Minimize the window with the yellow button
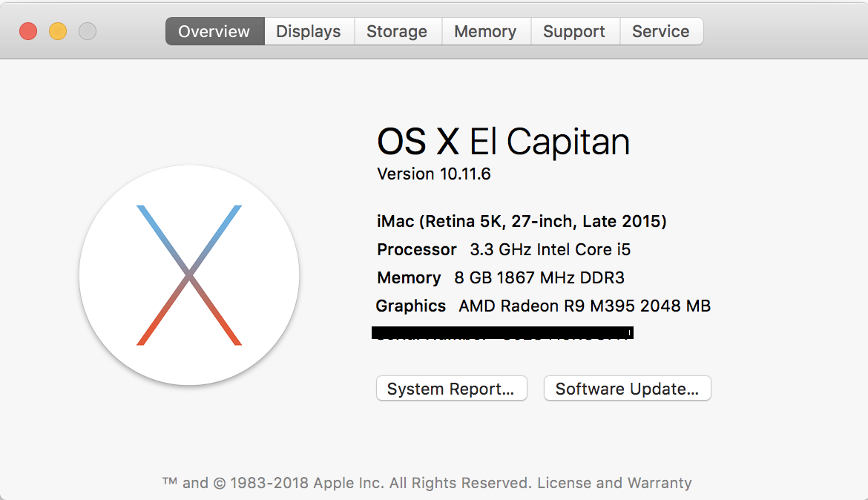This screenshot has height=500, width=868. pos(58,31)
